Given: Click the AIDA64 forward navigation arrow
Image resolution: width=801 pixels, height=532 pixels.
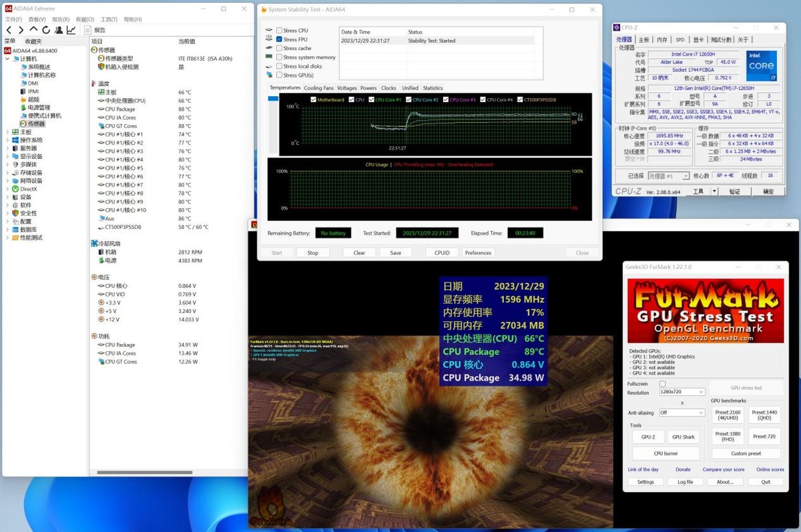Looking at the screenshot, I should tap(21, 30).
